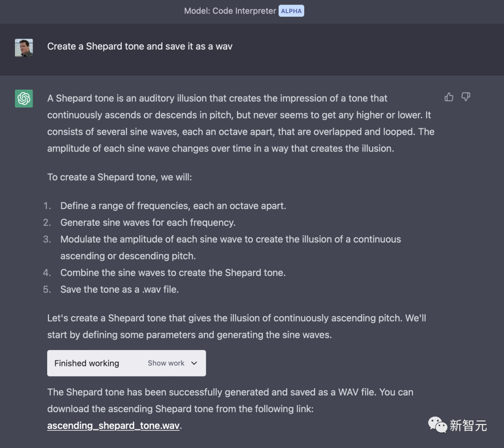Click the user prompt about Shepard tone
The image size is (504, 448).
coord(140,46)
